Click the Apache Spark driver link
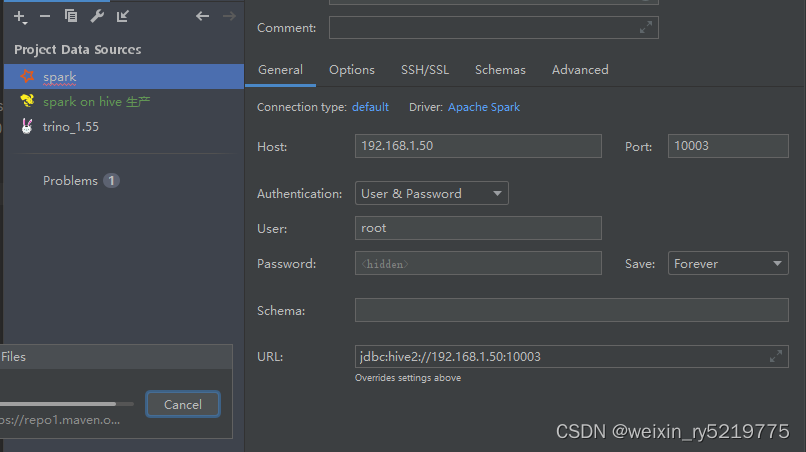Viewport: 806px width, 452px height. (x=484, y=107)
